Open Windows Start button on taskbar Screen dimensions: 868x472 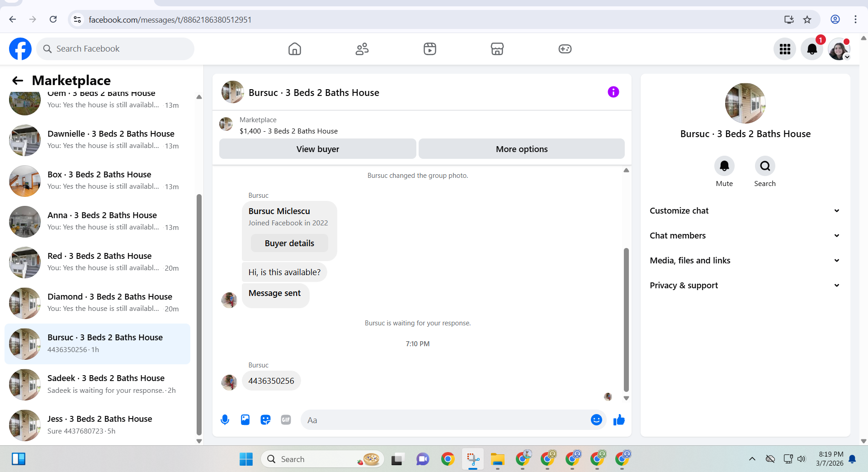[246, 459]
